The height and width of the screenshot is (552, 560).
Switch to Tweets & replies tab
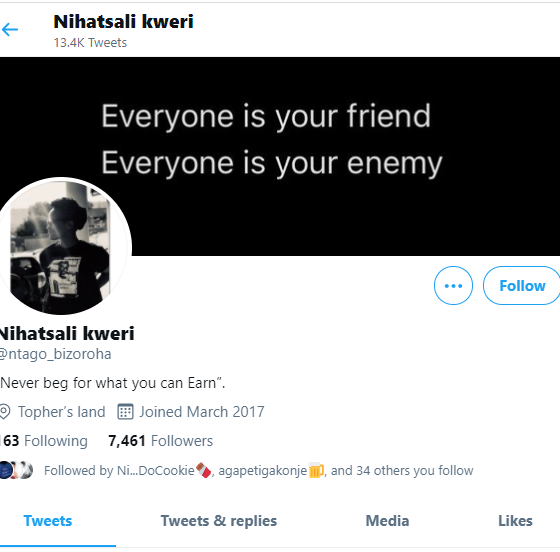coord(219,521)
